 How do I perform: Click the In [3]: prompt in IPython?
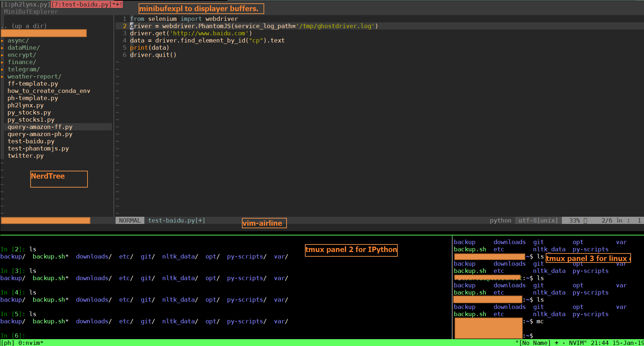click(x=13, y=271)
